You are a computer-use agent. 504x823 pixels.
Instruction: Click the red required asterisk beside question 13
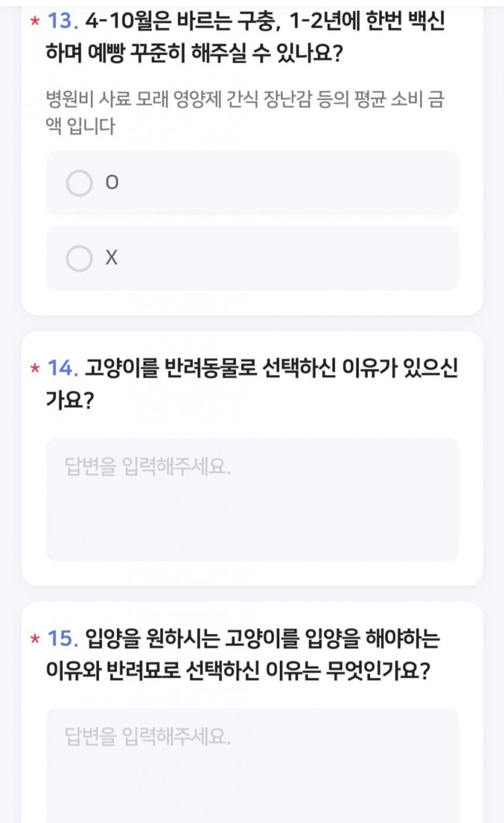[35, 23]
